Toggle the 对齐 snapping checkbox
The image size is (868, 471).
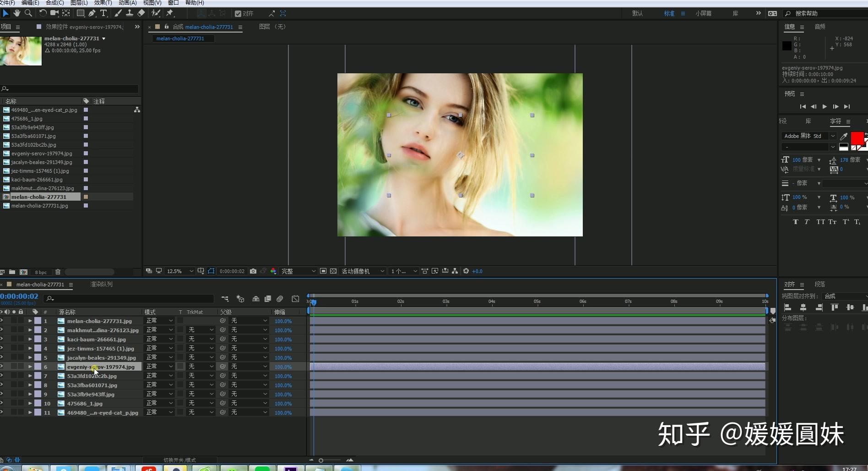(238, 14)
